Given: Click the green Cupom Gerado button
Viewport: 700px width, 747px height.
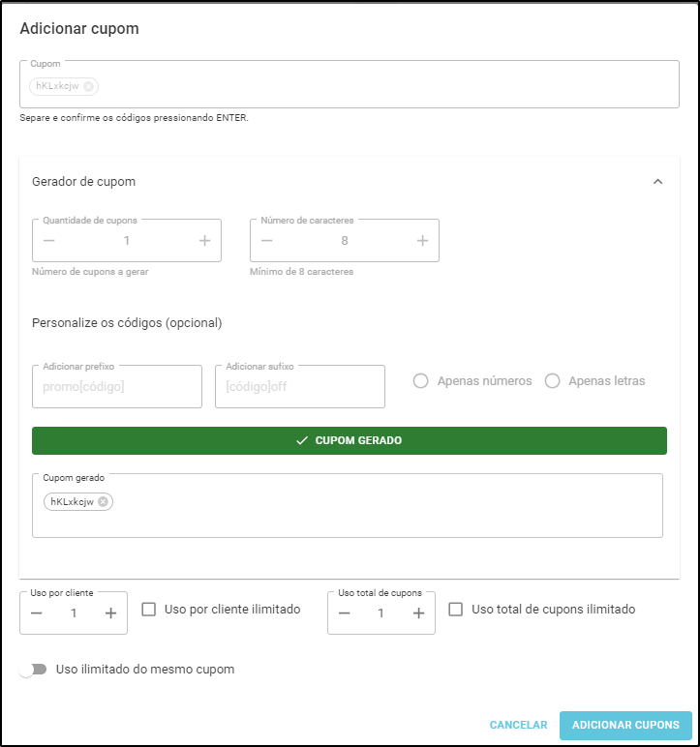Looking at the screenshot, I should [350, 440].
